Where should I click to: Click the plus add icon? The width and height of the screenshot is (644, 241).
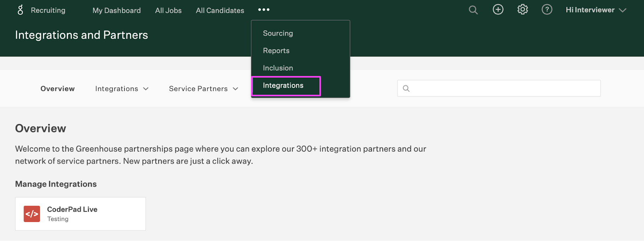pos(498,10)
